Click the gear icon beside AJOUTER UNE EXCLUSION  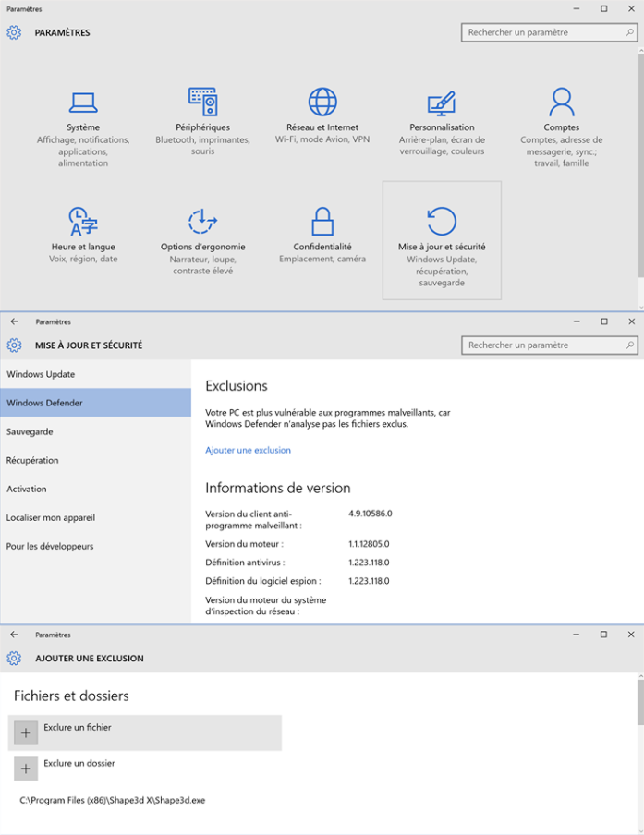(x=14, y=659)
